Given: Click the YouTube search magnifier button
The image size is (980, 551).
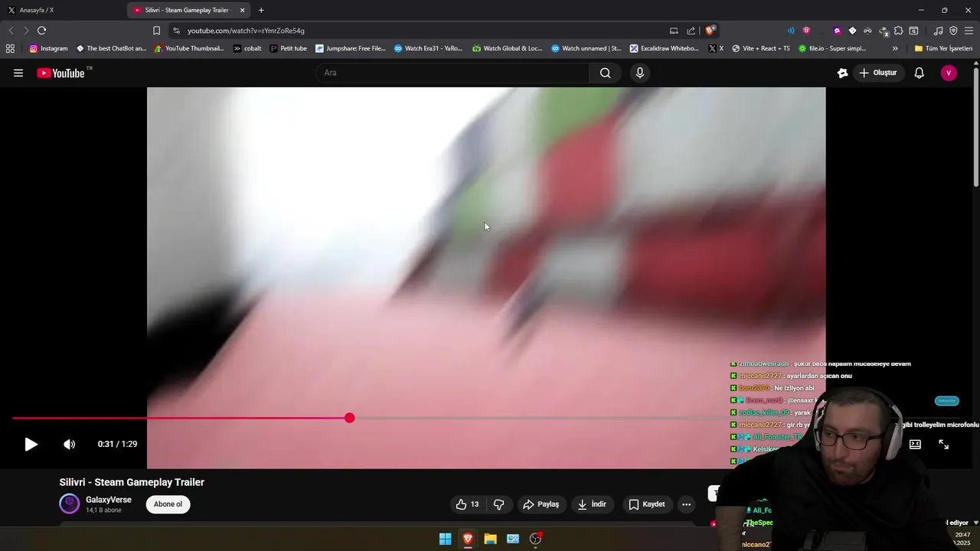Looking at the screenshot, I should pos(605,73).
